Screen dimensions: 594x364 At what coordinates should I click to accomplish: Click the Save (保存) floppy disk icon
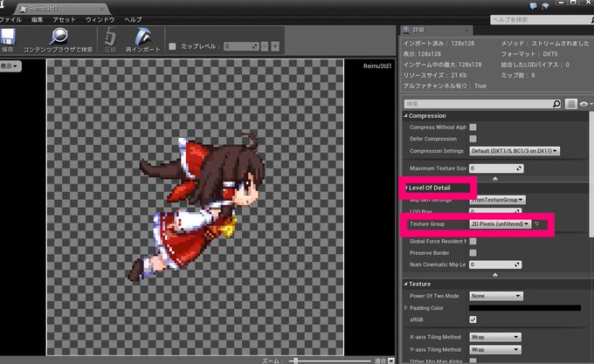8,37
